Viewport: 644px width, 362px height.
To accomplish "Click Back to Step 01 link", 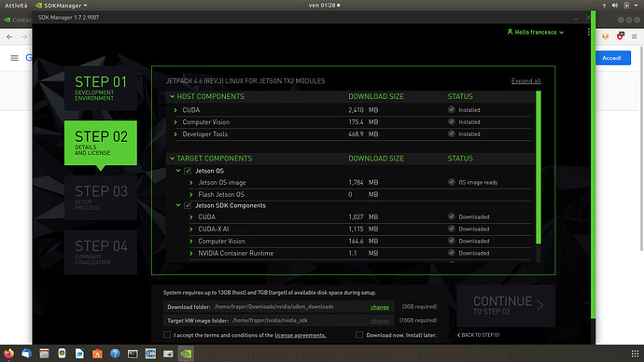I will point(479,335).
